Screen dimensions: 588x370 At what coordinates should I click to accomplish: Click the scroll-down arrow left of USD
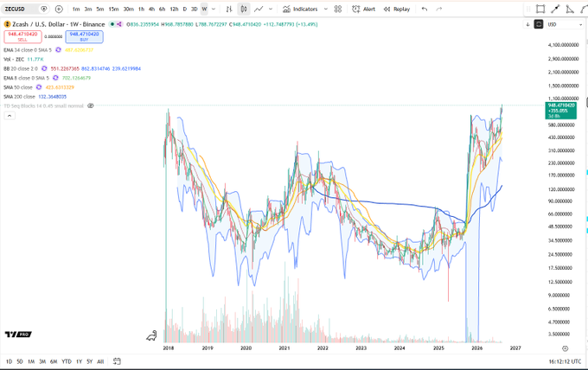pyautogui.click(x=527, y=24)
